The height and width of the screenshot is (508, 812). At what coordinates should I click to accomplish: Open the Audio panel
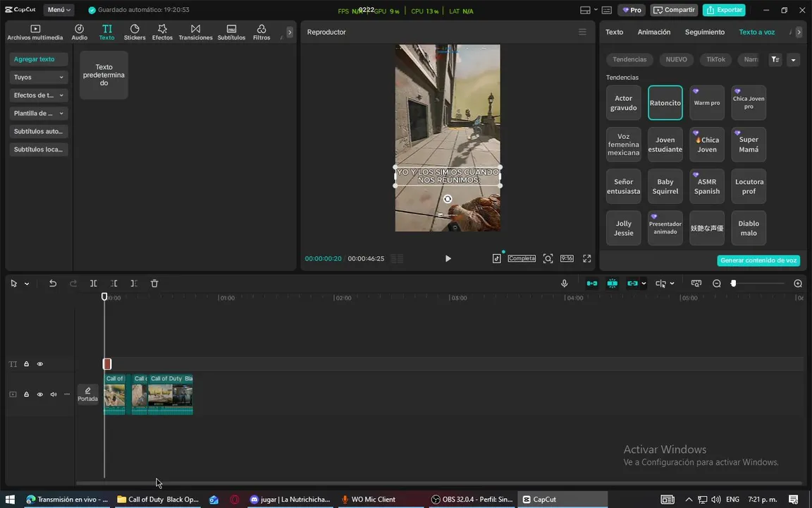click(x=79, y=32)
